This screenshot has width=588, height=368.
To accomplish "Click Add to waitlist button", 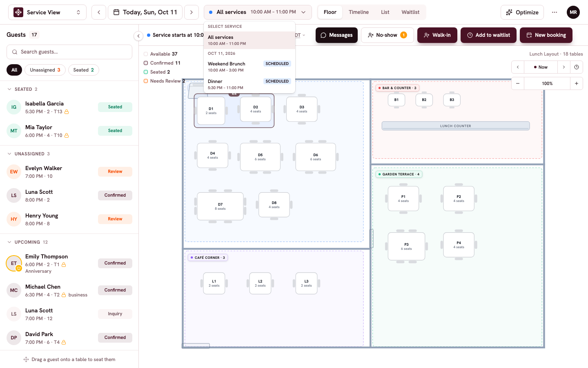I will [488, 35].
